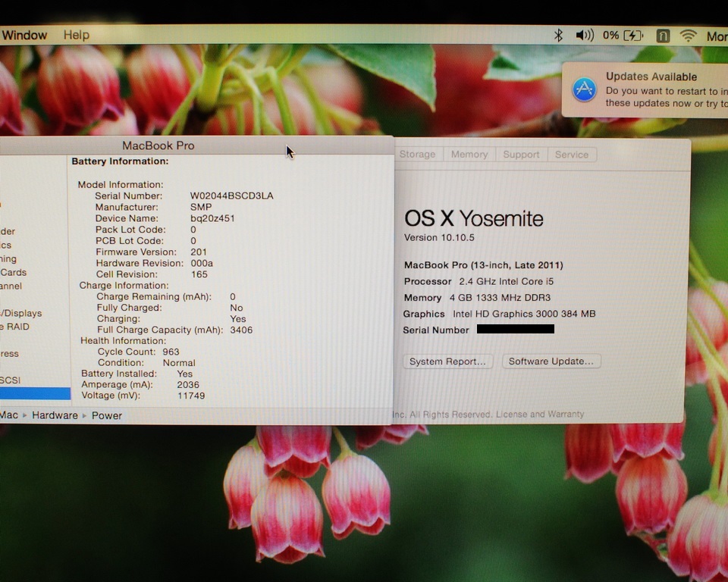Click the Version 10.10.5 text

(439, 238)
